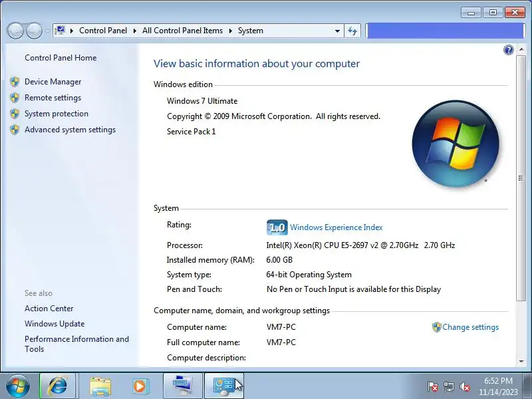This screenshot has width=532, height=399.
Task: Go to Control Panel Home
Action: [61, 58]
